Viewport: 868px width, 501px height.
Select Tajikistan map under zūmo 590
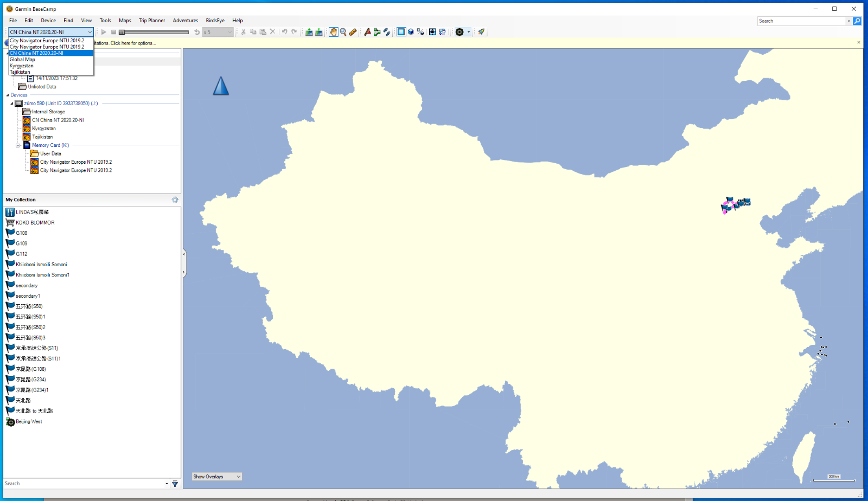tap(37, 137)
